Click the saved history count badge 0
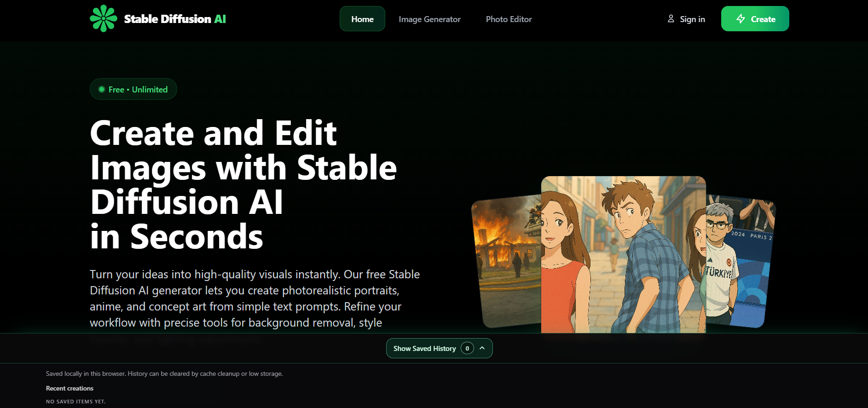The image size is (868, 408). 467,348
